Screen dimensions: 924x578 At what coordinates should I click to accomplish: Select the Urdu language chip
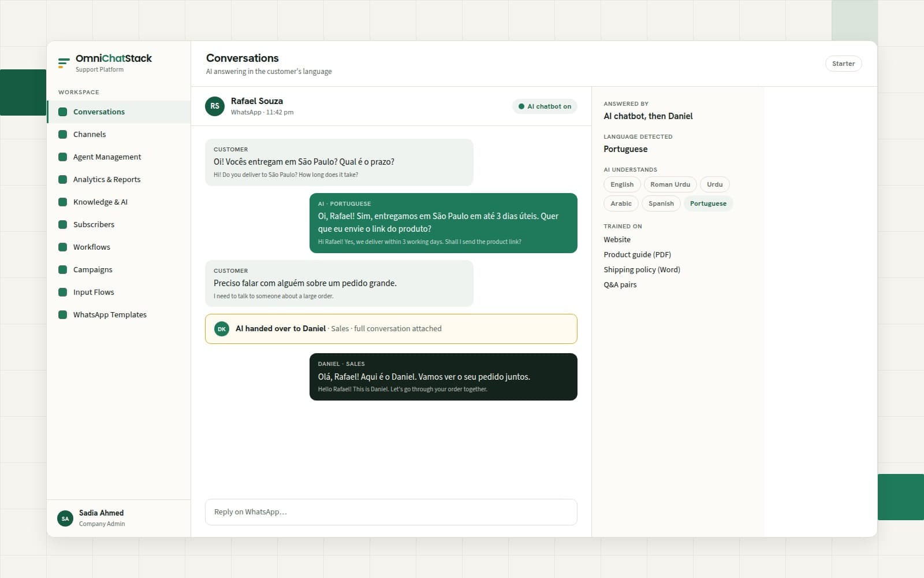click(714, 184)
